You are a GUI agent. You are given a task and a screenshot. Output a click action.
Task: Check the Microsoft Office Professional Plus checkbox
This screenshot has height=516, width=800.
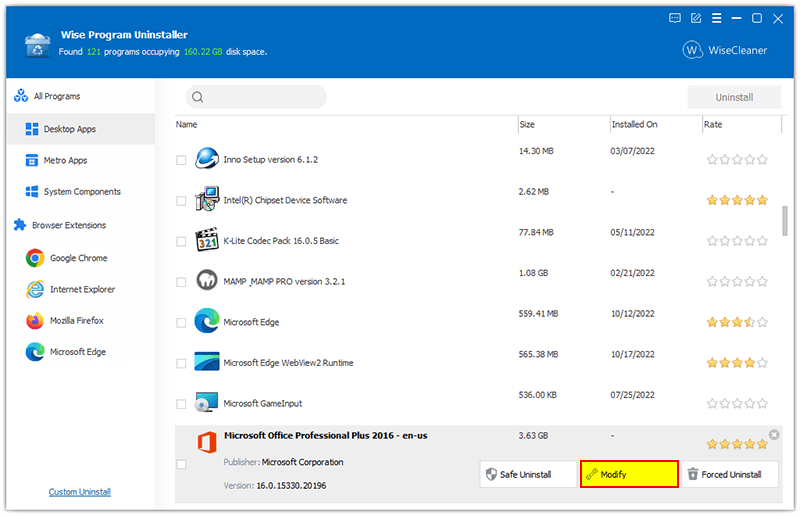pos(181,464)
